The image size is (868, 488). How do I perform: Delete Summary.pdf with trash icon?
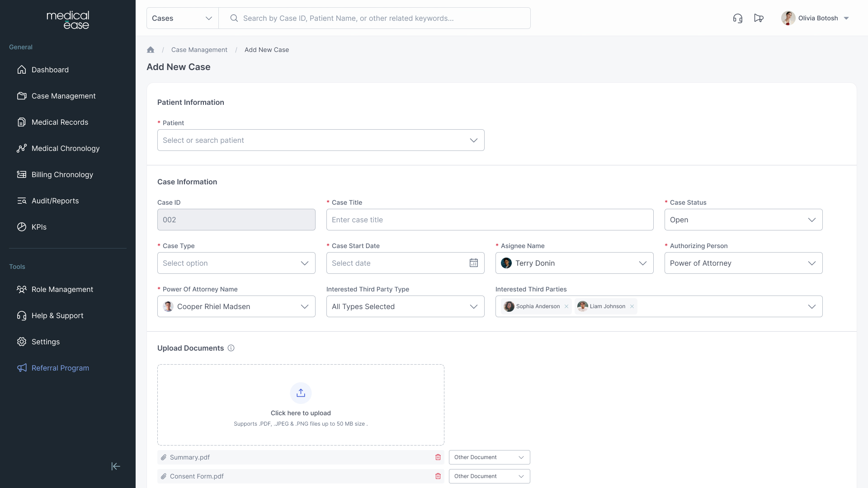pyautogui.click(x=438, y=457)
